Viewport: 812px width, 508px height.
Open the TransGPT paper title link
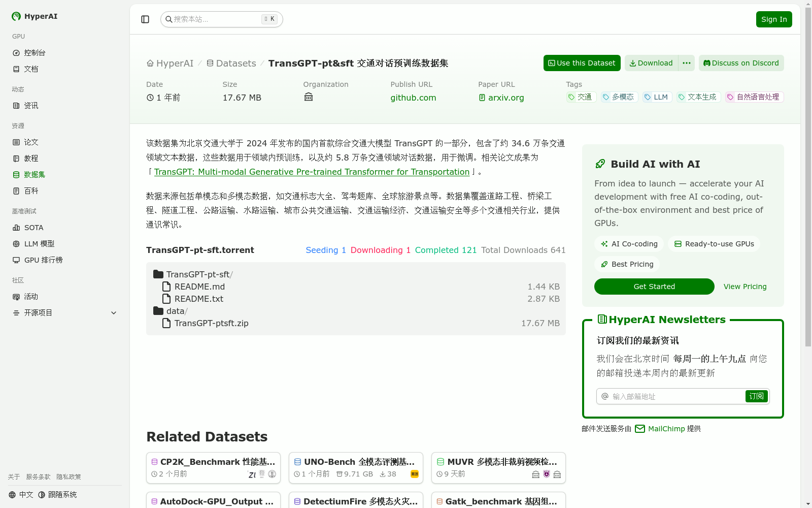pos(312,172)
